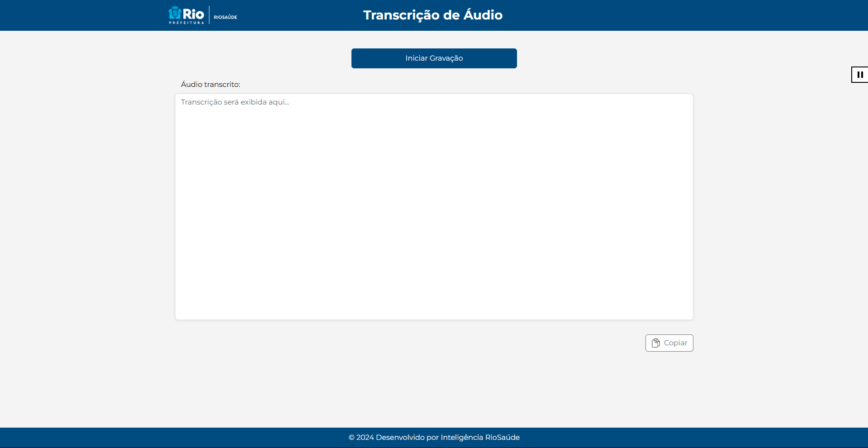Click the Rio crown emblem in the logo

[175, 13]
